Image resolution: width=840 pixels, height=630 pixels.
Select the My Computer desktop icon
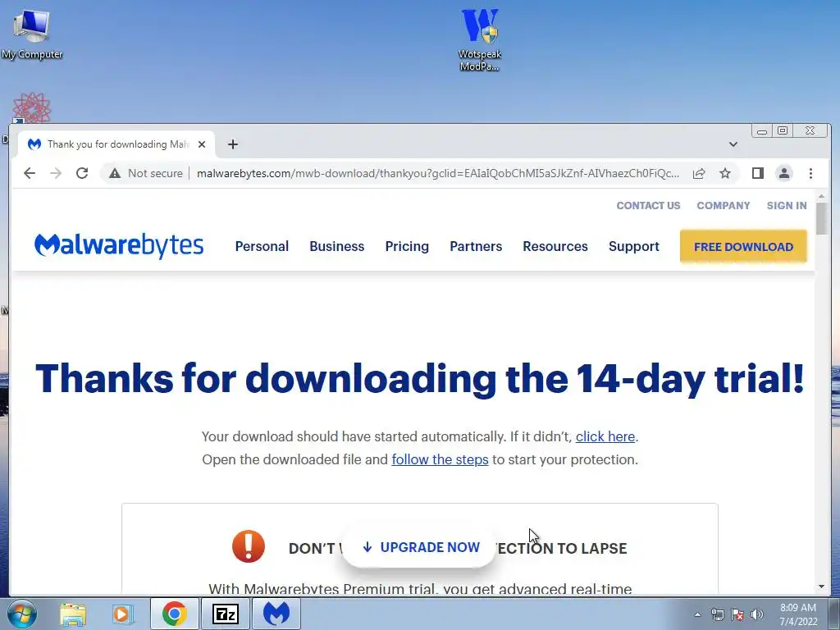tap(32, 34)
